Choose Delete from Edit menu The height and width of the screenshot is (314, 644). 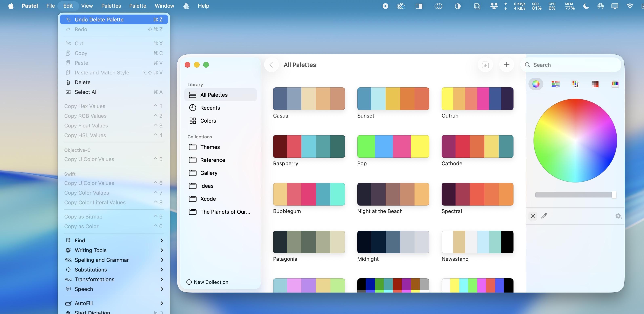coord(114,82)
